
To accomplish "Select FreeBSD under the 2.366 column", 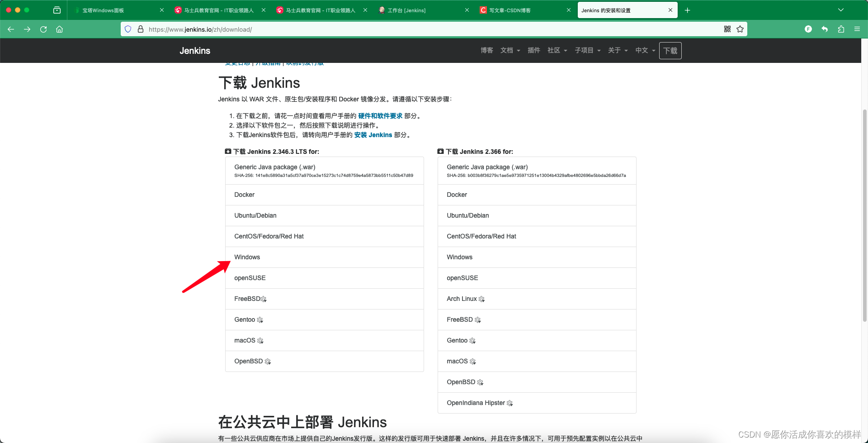I will [x=537, y=319].
